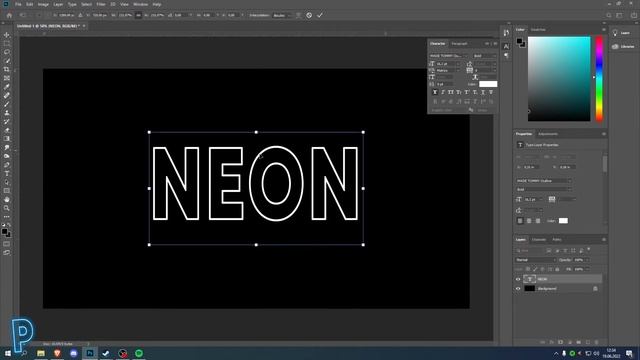Toggle All Caps in Character panel
Screen dimensions: 640x360
[451, 92]
